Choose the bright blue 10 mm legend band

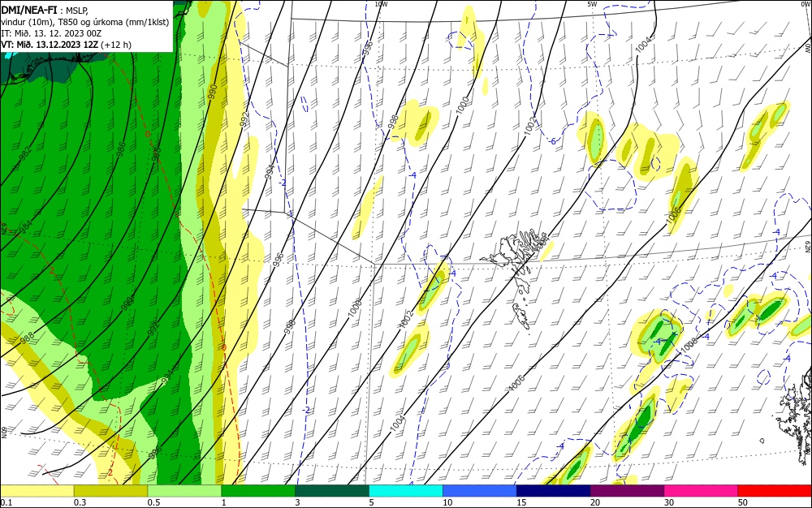(480, 491)
